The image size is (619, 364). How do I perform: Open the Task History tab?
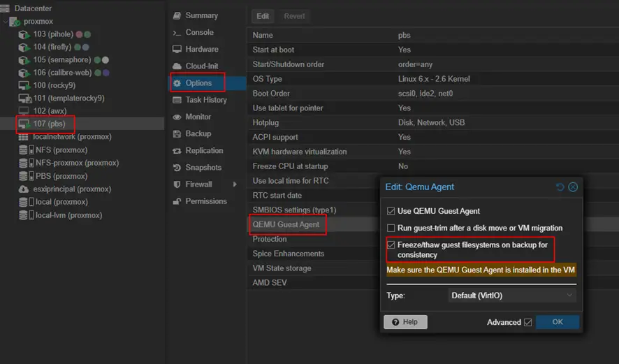[x=207, y=101]
